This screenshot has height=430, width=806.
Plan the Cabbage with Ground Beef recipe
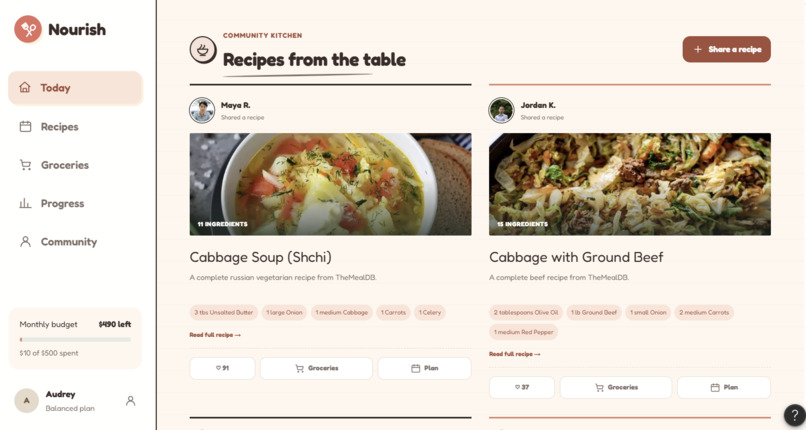[x=724, y=387]
